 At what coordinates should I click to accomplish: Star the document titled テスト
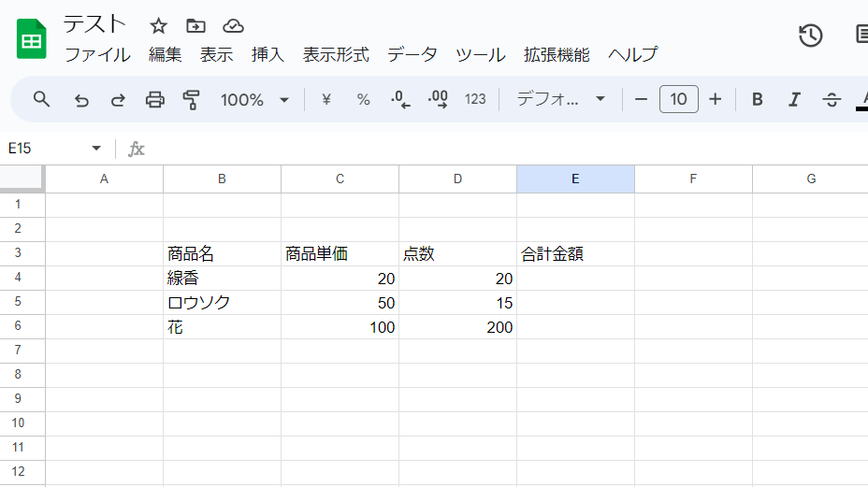pos(159,25)
